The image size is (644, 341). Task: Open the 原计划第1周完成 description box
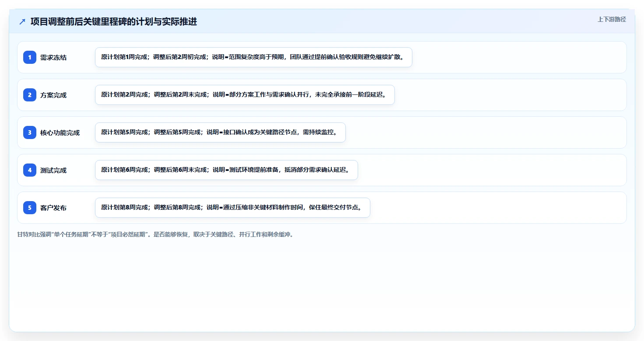pyautogui.click(x=253, y=57)
